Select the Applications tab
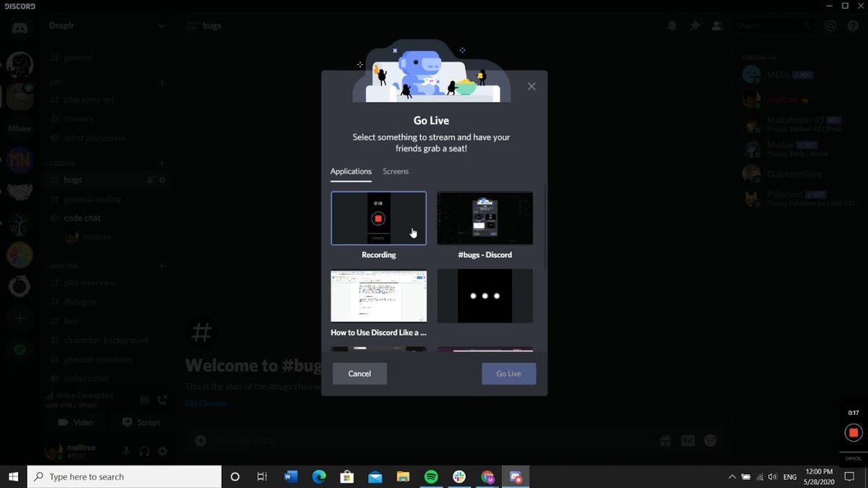Screen dimensions: 868x488 pyautogui.click(x=351, y=171)
